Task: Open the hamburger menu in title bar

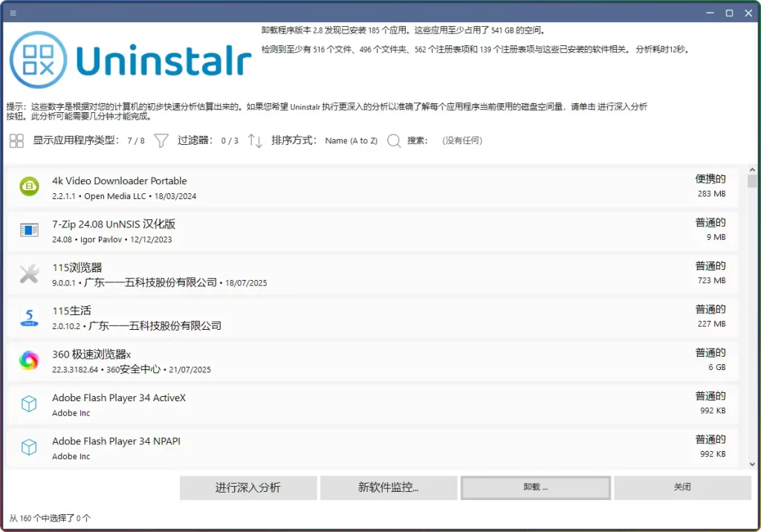Action: [x=13, y=13]
